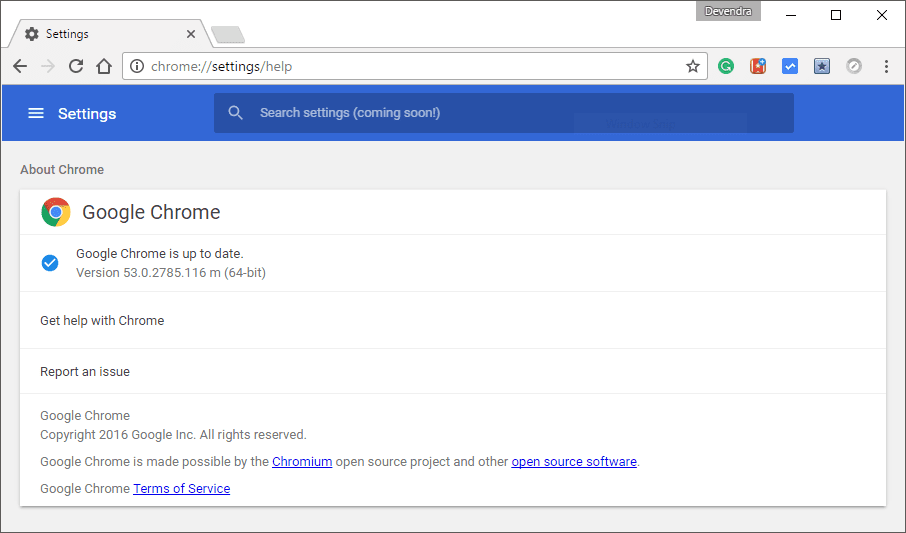Open the Settings hamburger menu
Screen dimensions: 906x533
(x=36, y=113)
